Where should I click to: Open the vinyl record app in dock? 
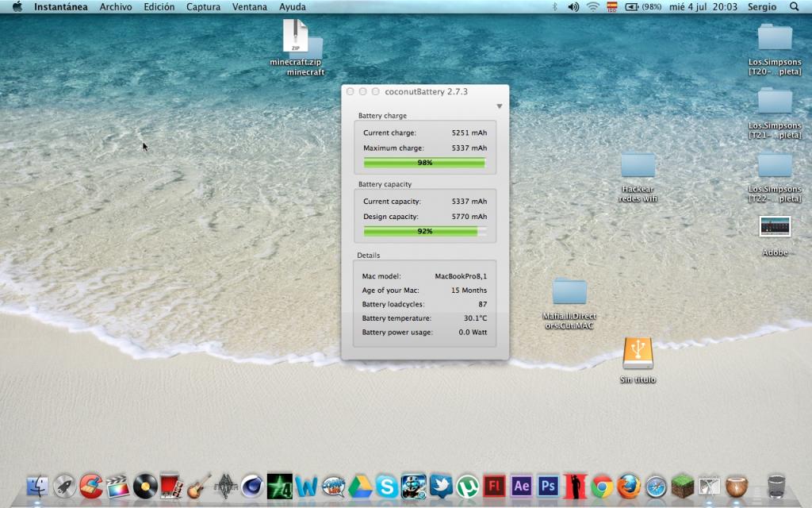(145, 487)
